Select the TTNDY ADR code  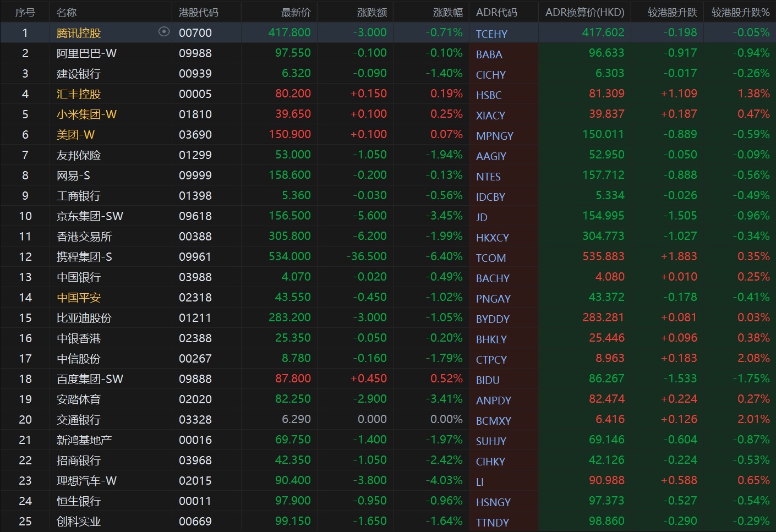tap(492, 523)
